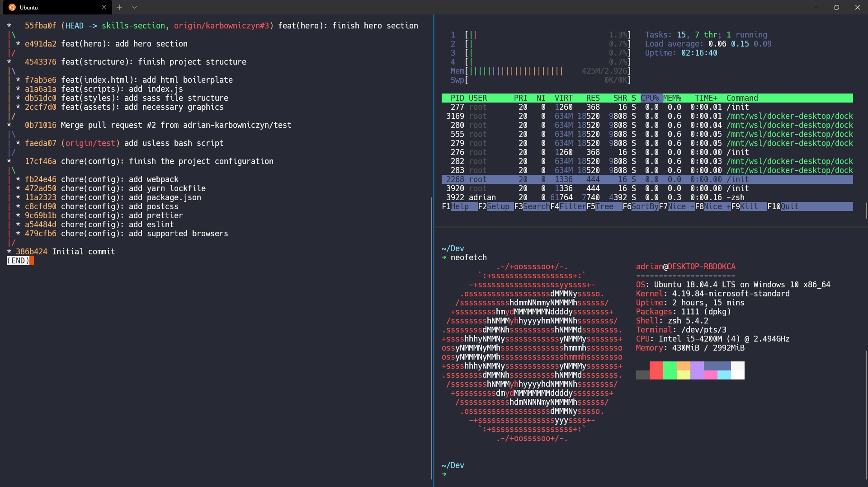The width and height of the screenshot is (868, 487).
Task: Select the htop process row PID 3169
Action: (x=647, y=116)
